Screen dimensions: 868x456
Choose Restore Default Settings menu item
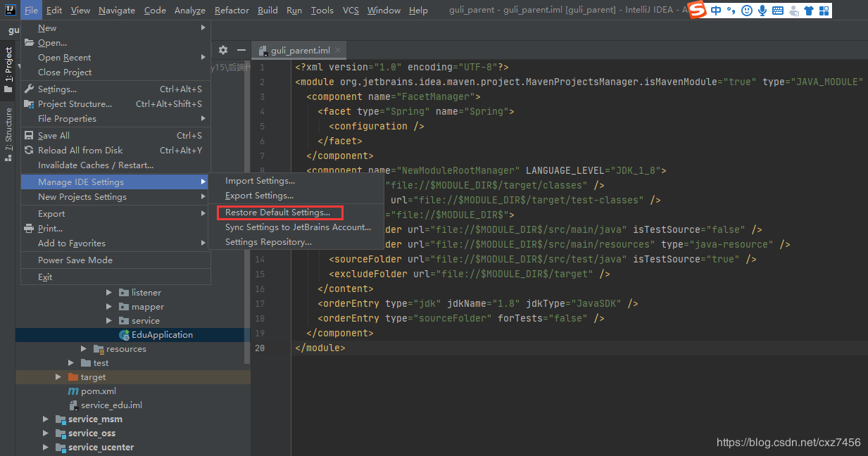(x=277, y=213)
